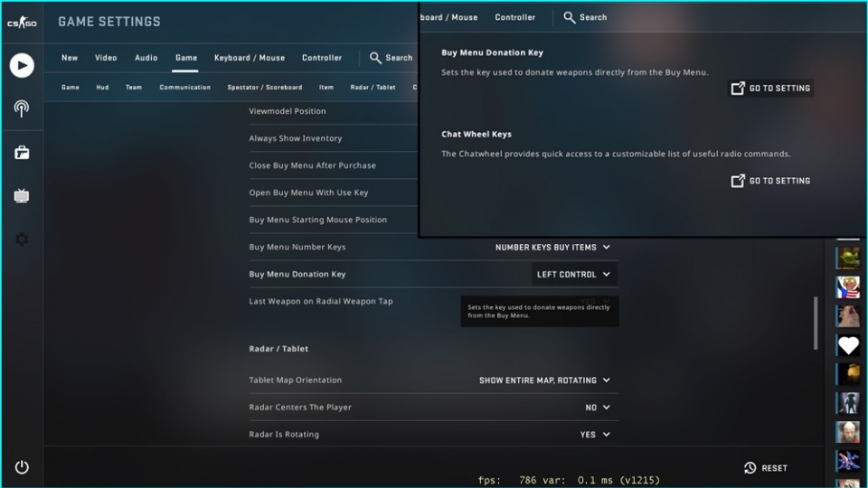Jump to the Spectator / Scoreboard subsection

tap(265, 88)
